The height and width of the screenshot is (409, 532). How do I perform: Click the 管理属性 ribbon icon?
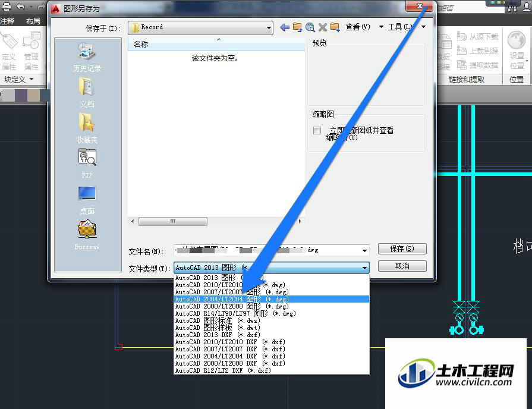[32, 40]
